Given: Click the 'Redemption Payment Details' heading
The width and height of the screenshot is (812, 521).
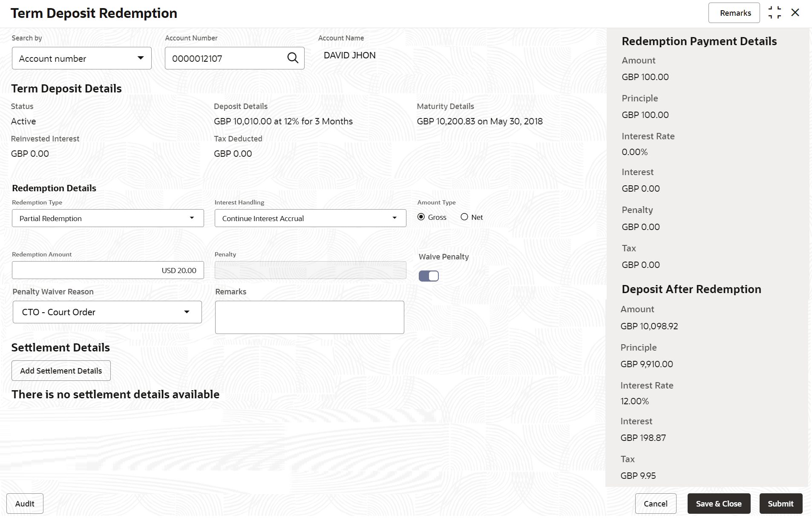Looking at the screenshot, I should click(699, 41).
